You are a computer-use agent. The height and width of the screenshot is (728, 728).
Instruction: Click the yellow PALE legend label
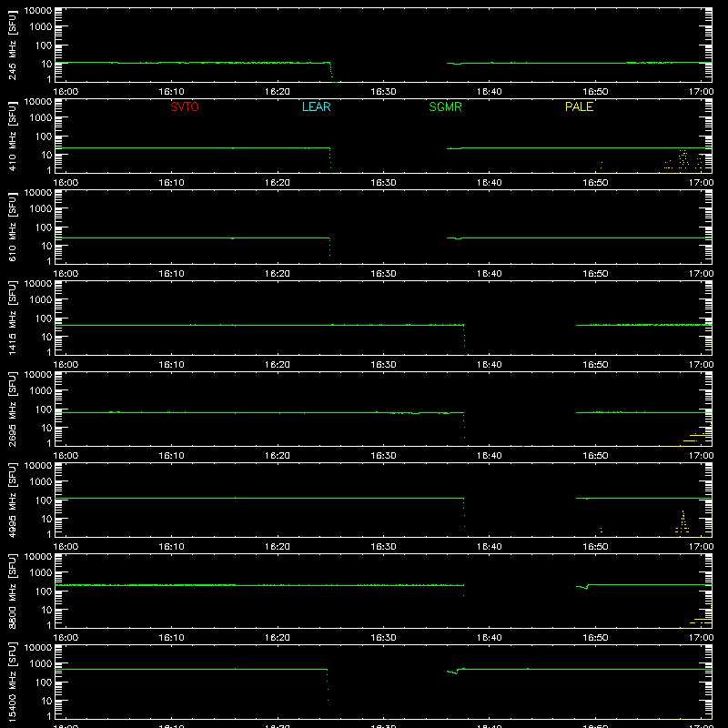click(579, 106)
